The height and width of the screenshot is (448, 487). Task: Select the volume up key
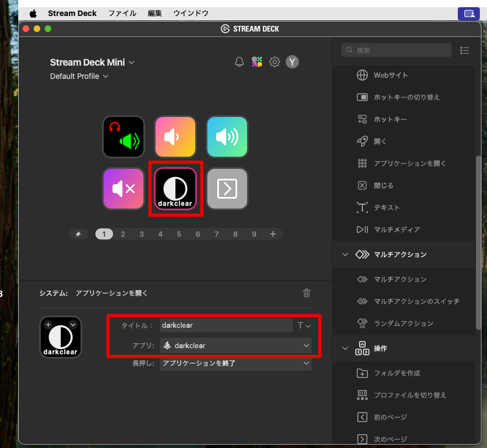(x=227, y=137)
